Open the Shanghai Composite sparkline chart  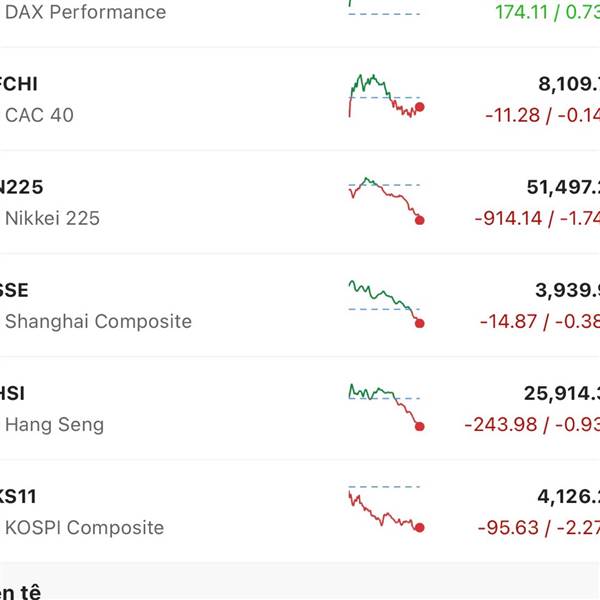pyautogui.click(x=385, y=303)
